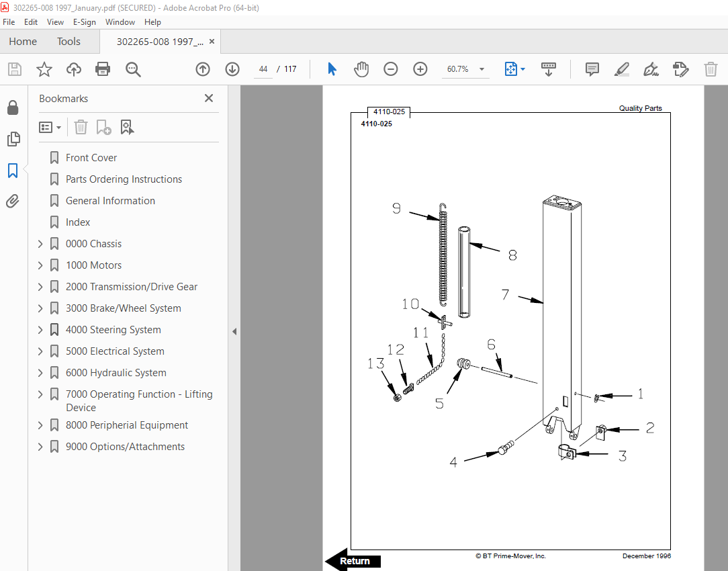This screenshot has width=728, height=571.
Task: Collapse the navigation pane with the arrow
Action: coord(234,331)
